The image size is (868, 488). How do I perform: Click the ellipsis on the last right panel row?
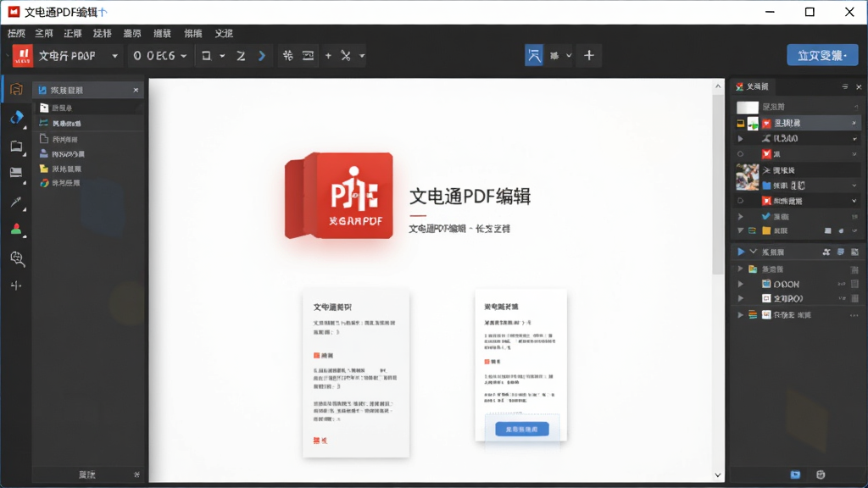(854, 315)
